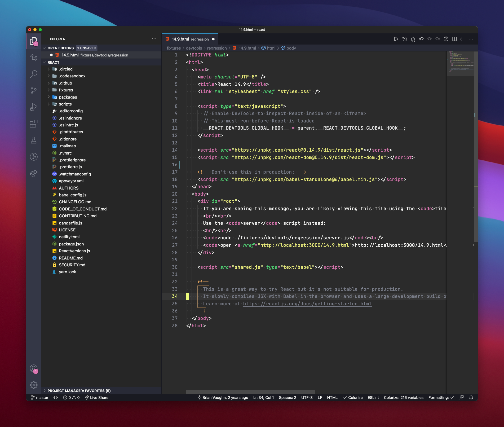The width and height of the screenshot is (504, 427).
Task: Change the LF end of line sequence
Action: [x=320, y=398]
